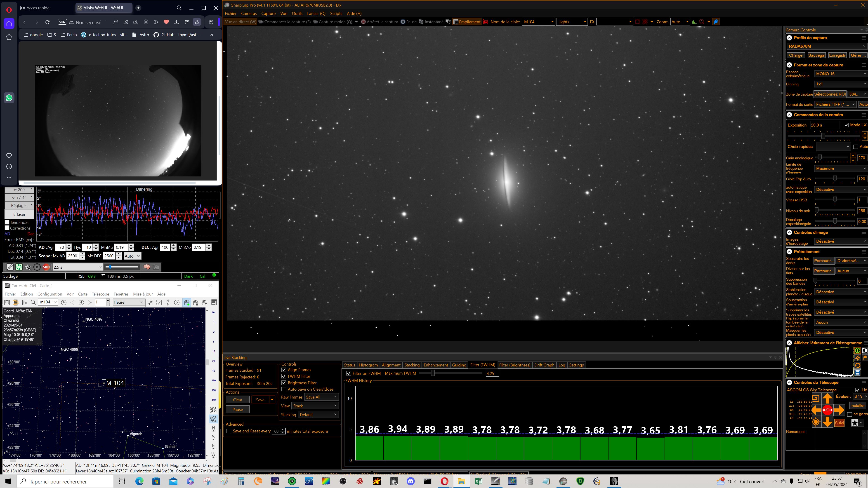Uncheck the FWHM Filter checkbox
The height and width of the screenshot is (488, 868).
coord(284,376)
